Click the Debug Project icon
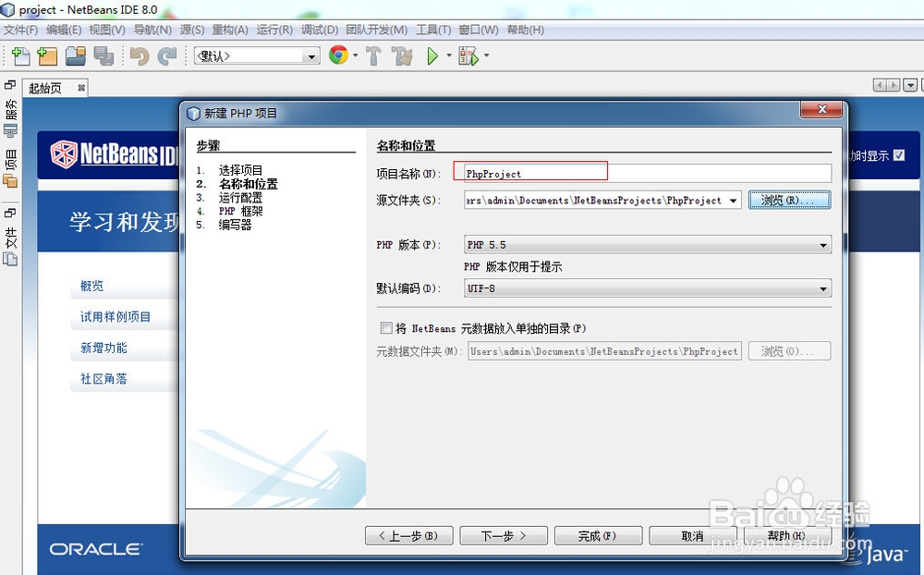The height and width of the screenshot is (575, 924). (x=469, y=56)
